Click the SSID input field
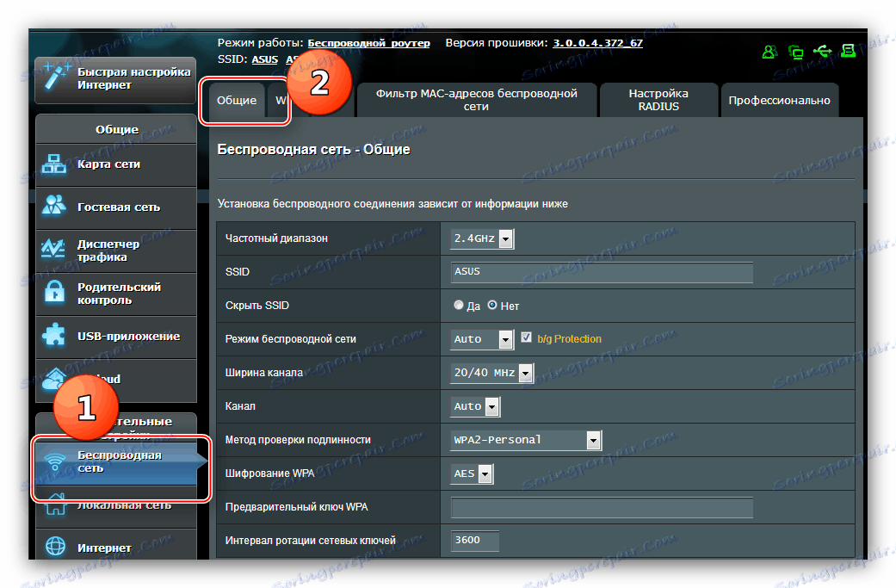This screenshot has height=588, width=896. tap(602, 272)
